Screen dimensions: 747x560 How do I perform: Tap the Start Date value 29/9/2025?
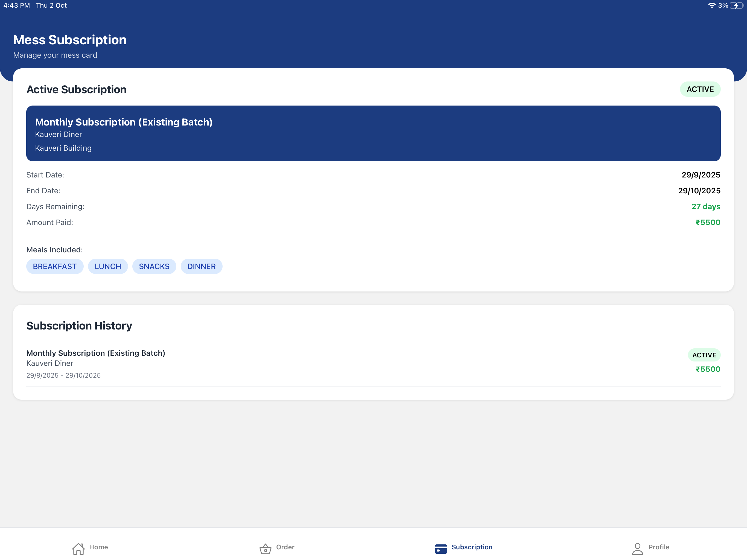click(x=701, y=175)
